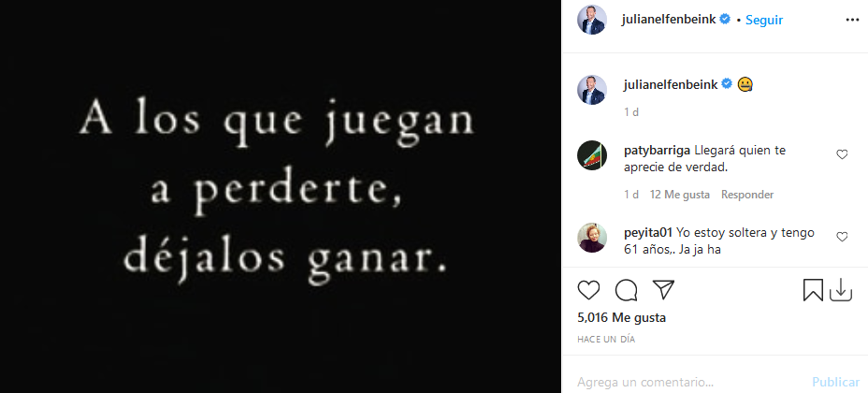Screen dimensions: 868x393
Task: Click the verified badge in the post header
Action: click(x=725, y=20)
